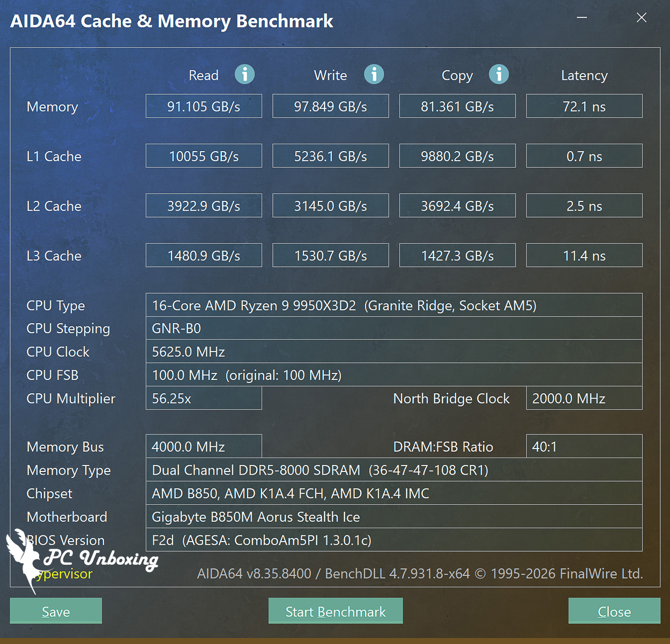Click the L2 Cache row label
The image size is (670, 644).
click(x=54, y=206)
